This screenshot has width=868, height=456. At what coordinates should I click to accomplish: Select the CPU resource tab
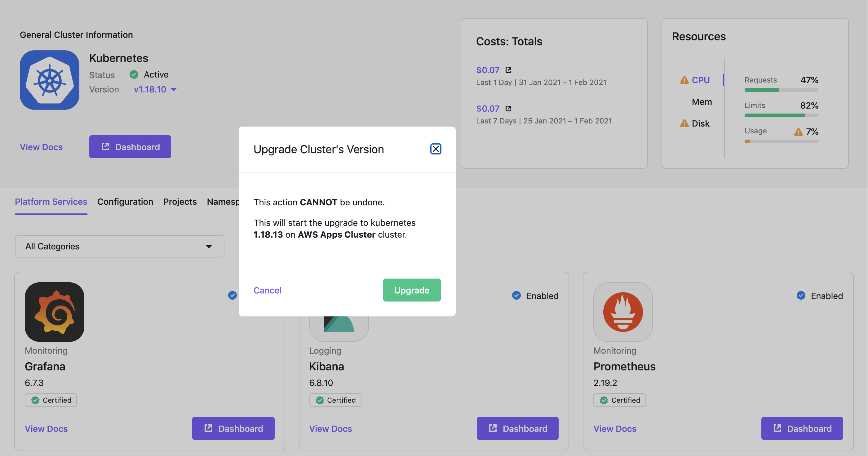click(701, 80)
